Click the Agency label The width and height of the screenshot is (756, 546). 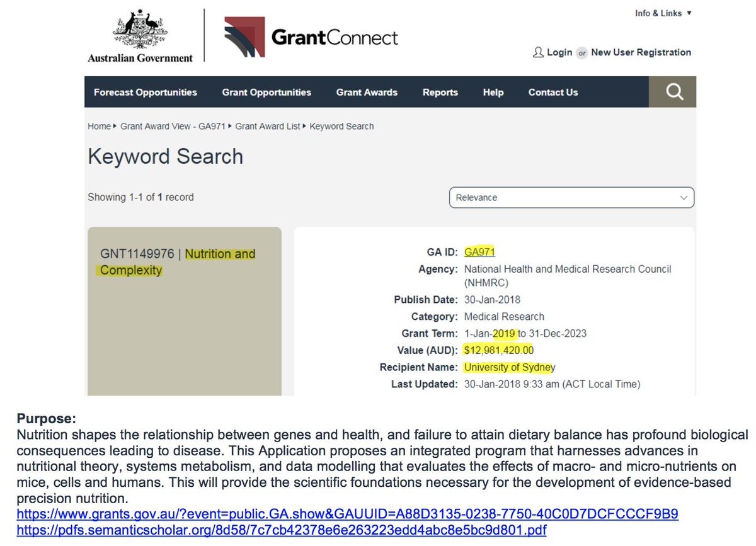(x=438, y=269)
